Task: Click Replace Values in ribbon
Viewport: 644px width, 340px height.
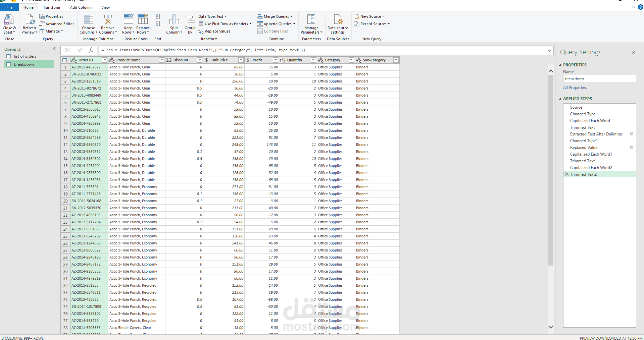Action: pos(214,31)
